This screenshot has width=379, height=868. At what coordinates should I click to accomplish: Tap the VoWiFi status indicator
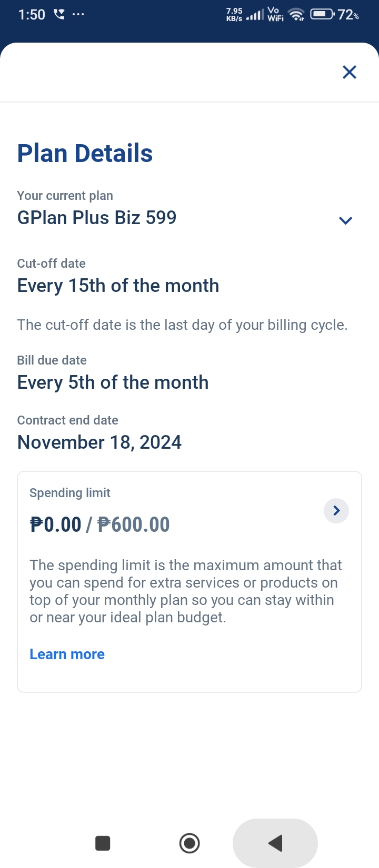[x=275, y=14]
